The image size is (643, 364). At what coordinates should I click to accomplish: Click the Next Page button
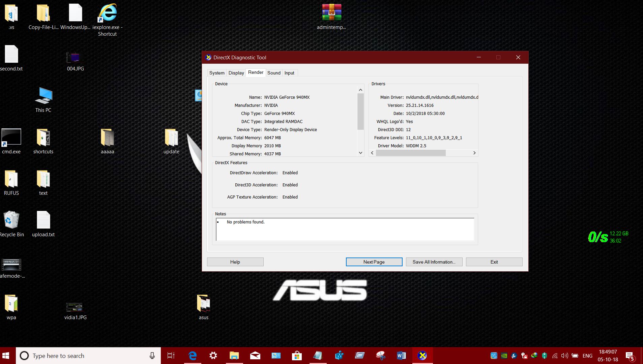(374, 262)
